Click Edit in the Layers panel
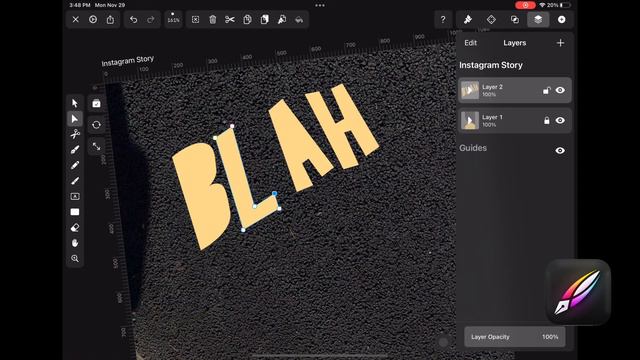Screen dimensions: 640x360 coord(471,43)
